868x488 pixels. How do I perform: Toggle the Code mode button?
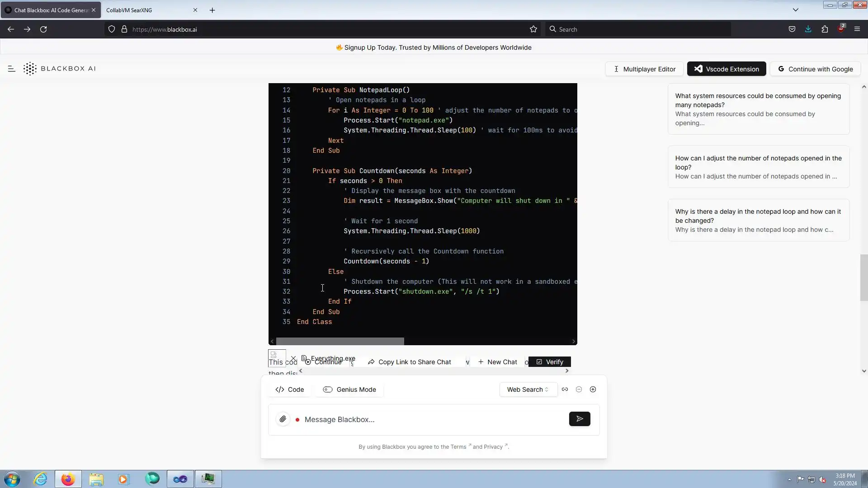point(290,389)
